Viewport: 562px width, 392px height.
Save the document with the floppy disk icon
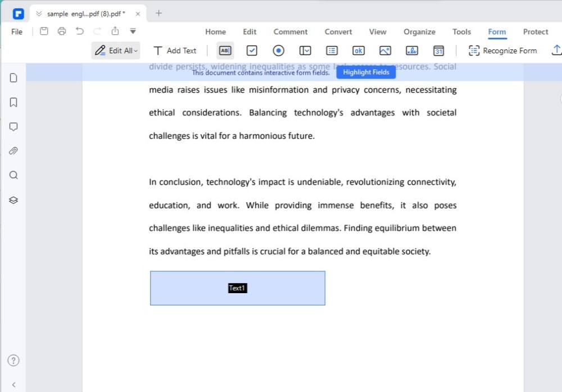pyautogui.click(x=44, y=31)
